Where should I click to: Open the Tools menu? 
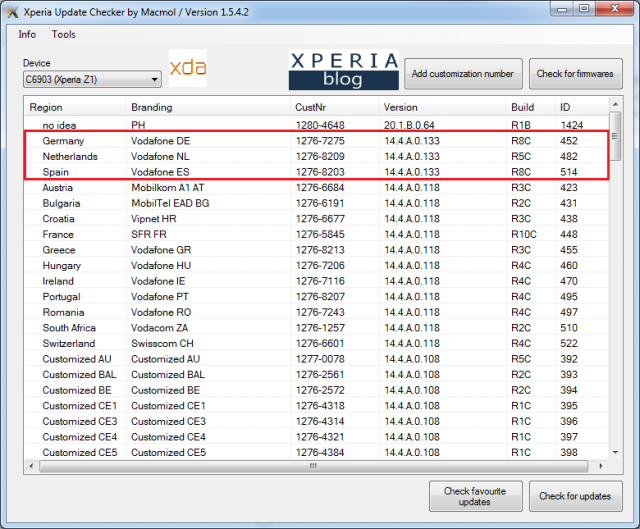63,34
